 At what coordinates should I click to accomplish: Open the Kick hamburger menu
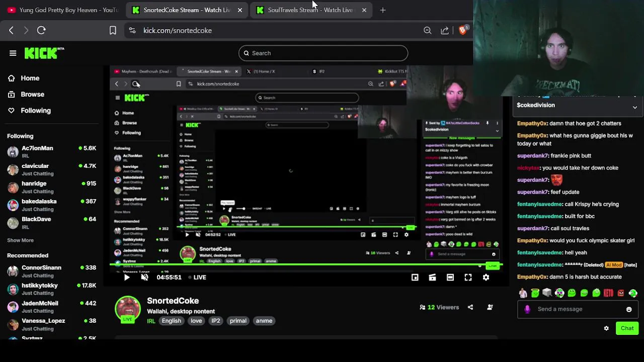coord(13,53)
